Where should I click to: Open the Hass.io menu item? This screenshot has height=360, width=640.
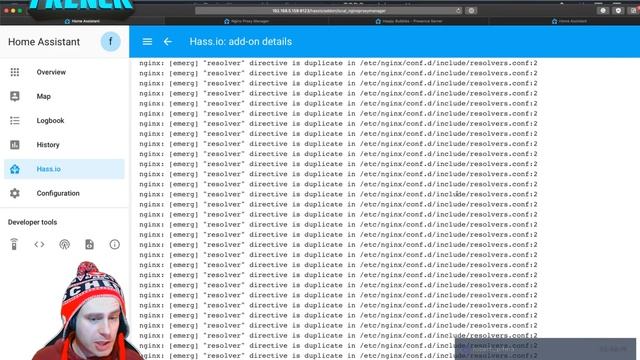point(64,169)
